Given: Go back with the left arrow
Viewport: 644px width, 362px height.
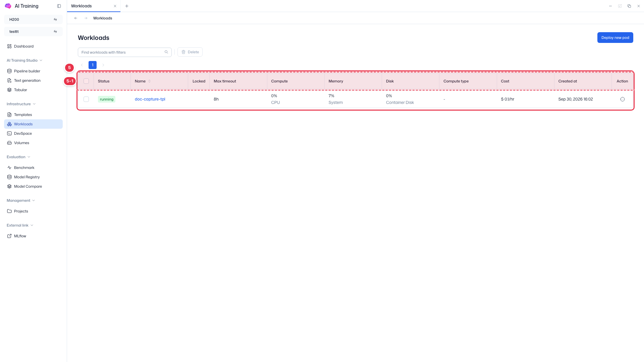Looking at the screenshot, I should 76,18.
